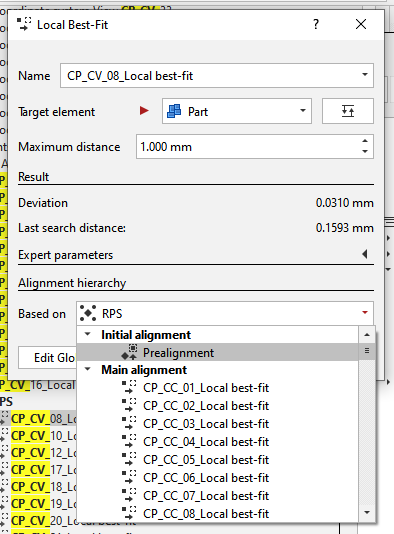Image resolution: width=394 pixels, height=534 pixels.
Task: Click the dropdown list scrollbar thumb
Action: click(x=367, y=351)
